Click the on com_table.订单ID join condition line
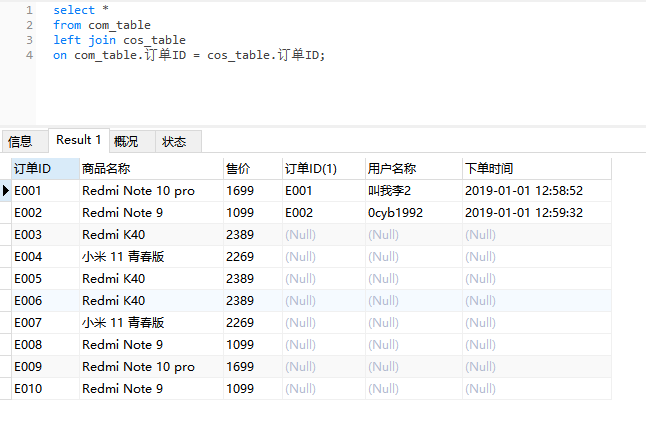 pos(189,55)
